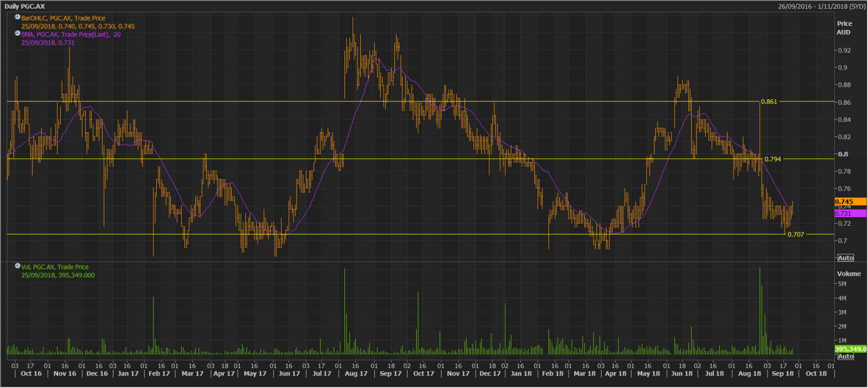
Task: Click the 'Sep 18' month label
Action: pyautogui.click(x=783, y=373)
